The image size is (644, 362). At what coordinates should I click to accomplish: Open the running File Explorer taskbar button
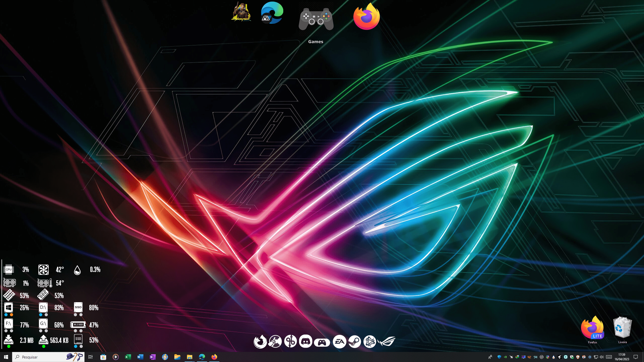[x=189, y=357]
